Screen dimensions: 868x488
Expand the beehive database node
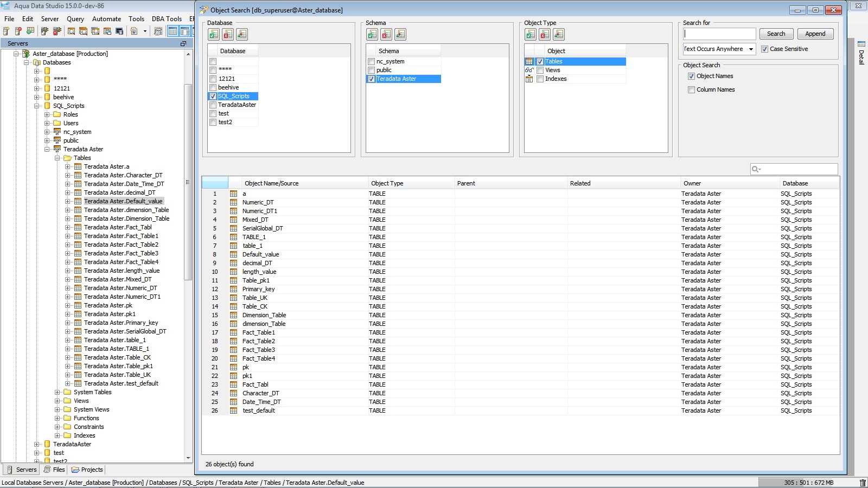pos(37,97)
